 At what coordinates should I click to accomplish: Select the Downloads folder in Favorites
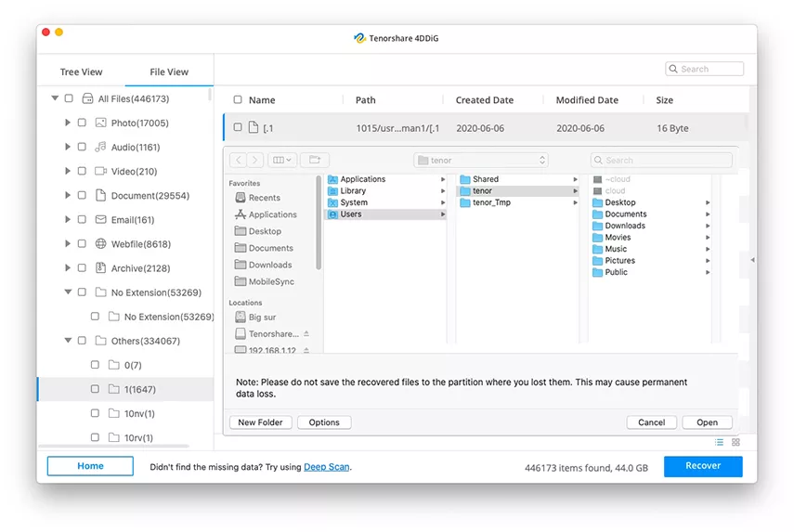269,265
